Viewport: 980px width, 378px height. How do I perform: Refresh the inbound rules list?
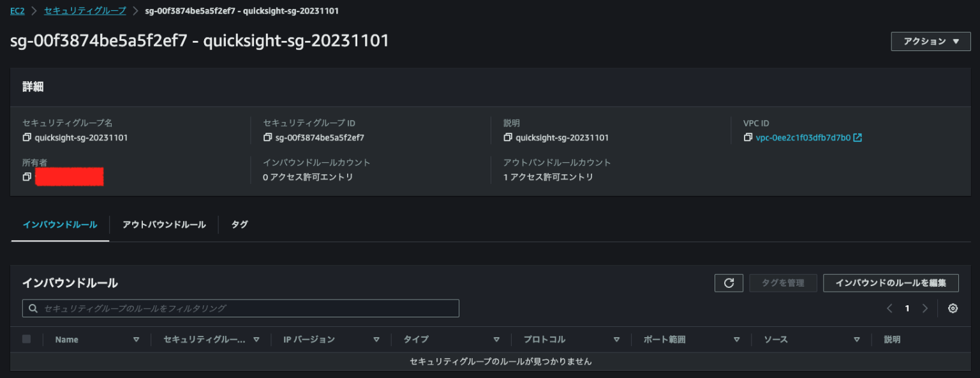[728, 283]
